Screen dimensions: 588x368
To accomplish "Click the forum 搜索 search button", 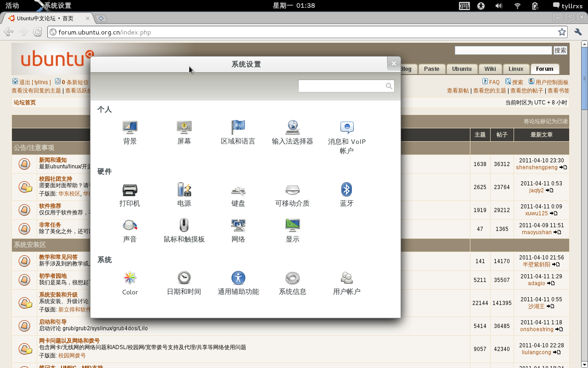I will click(x=560, y=51).
